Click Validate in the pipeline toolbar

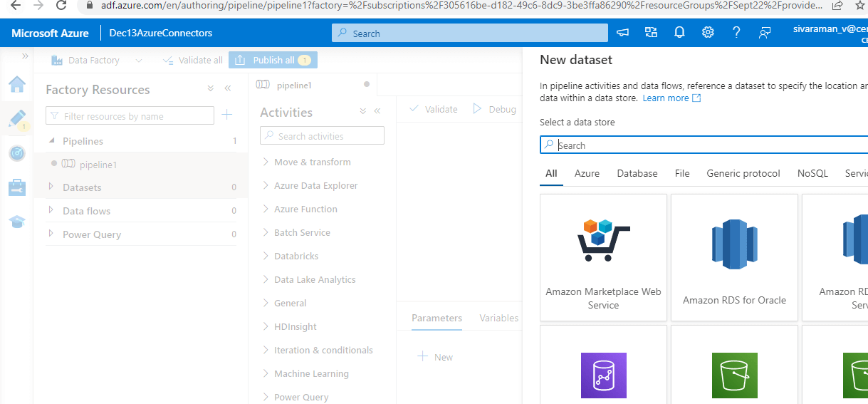(434, 109)
